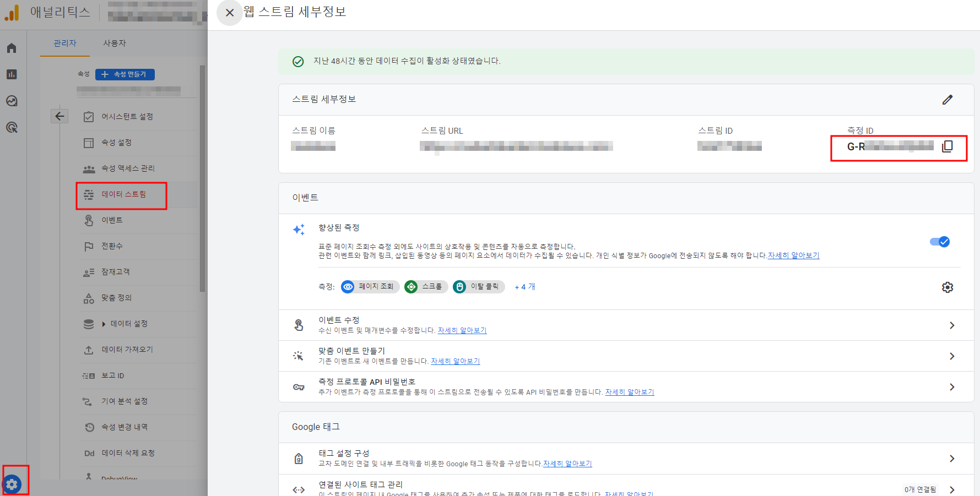Select 데이터 스트림 menu item
This screenshot has width=980, height=496.
[x=138, y=194]
